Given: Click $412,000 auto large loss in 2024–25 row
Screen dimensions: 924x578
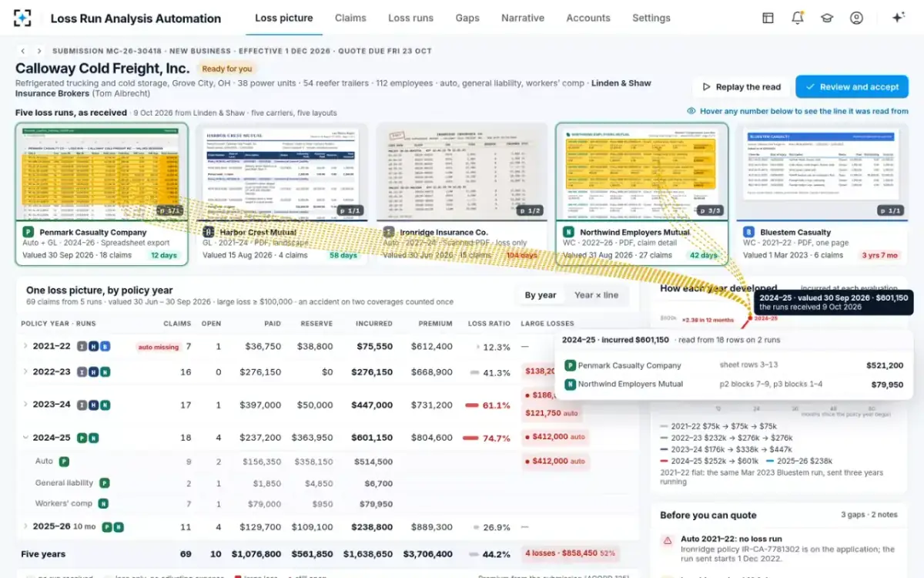Looking at the screenshot, I should [x=554, y=437].
